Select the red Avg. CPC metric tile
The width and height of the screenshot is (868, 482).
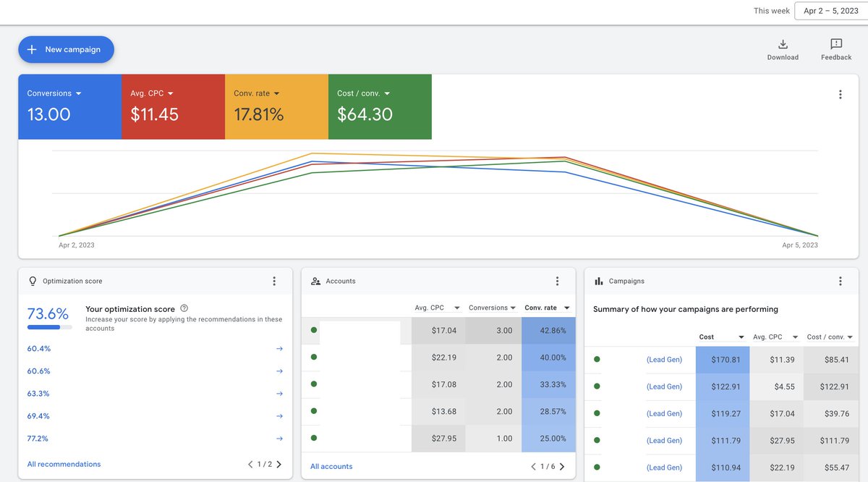pyautogui.click(x=173, y=106)
